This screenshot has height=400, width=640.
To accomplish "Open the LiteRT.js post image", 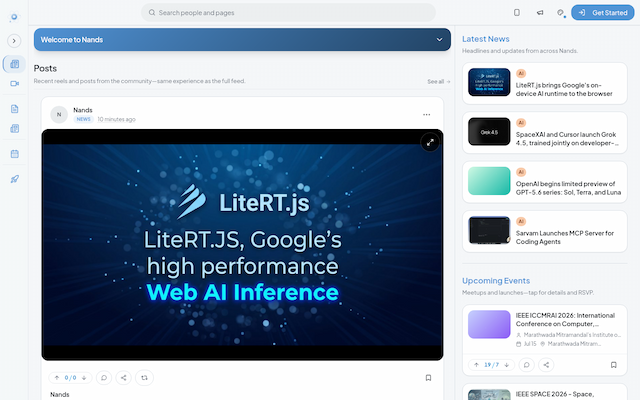I will tap(242, 245).
